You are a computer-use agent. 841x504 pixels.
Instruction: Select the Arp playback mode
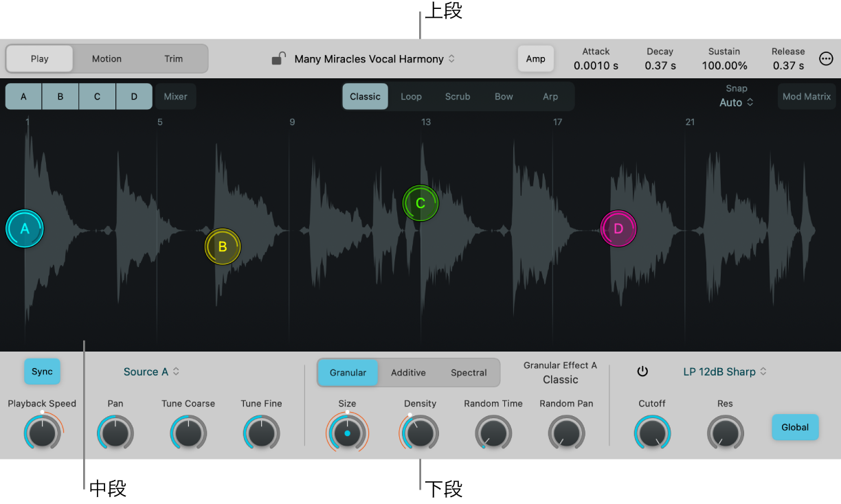(x=550, y=97)
